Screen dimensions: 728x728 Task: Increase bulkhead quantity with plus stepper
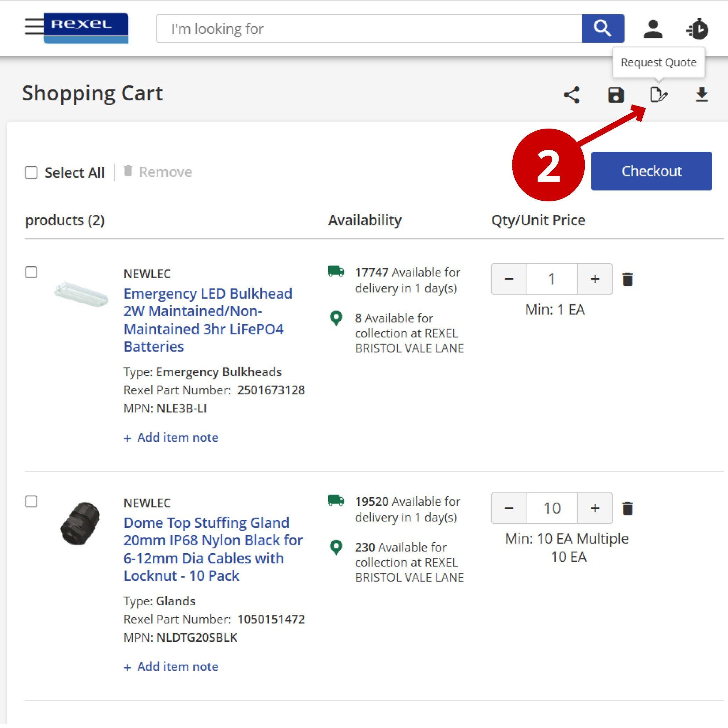594,279
